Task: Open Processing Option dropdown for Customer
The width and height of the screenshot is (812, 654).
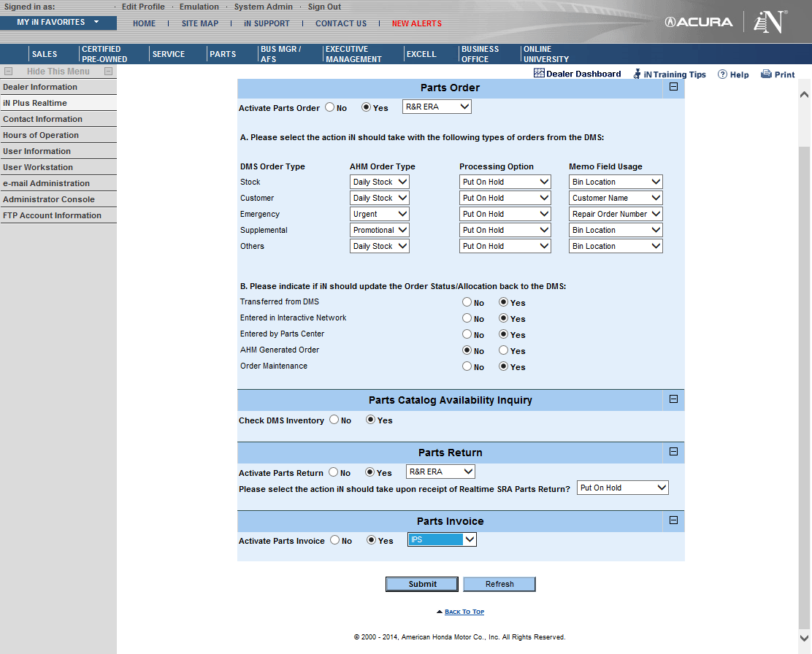Action: click(505, 198)
